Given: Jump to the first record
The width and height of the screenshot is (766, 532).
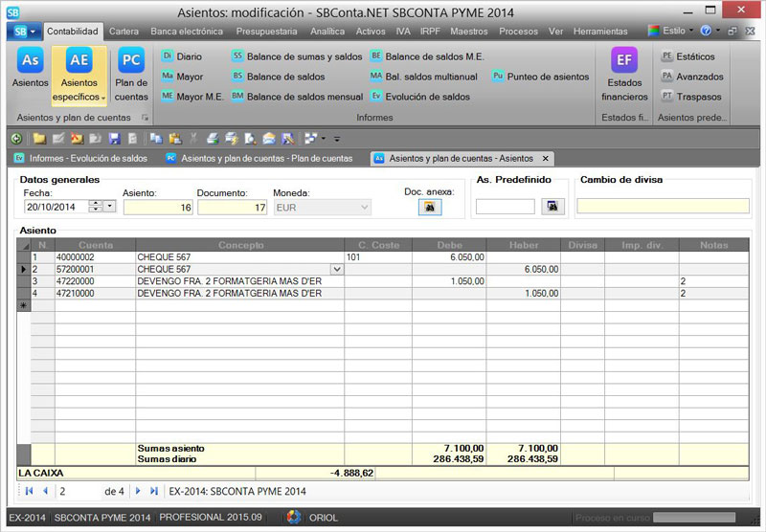Looking at the screenshot, I should pos(28,491).
